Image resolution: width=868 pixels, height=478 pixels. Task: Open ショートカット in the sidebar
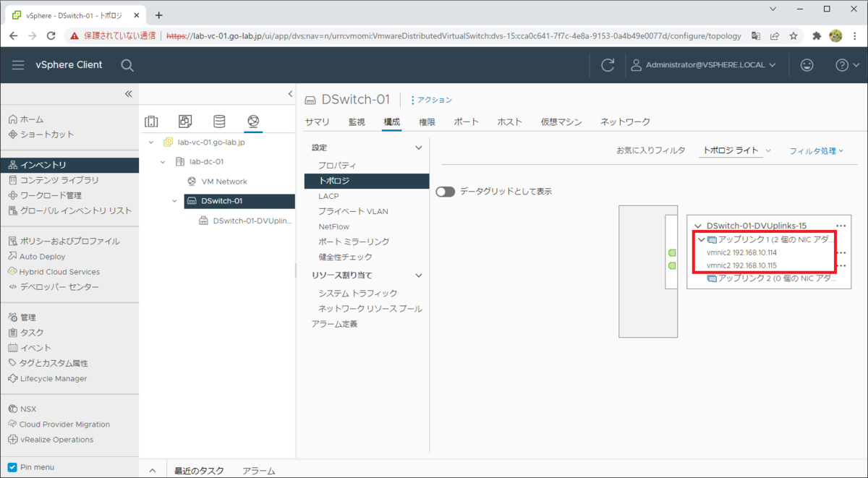(x=41, y=135)
